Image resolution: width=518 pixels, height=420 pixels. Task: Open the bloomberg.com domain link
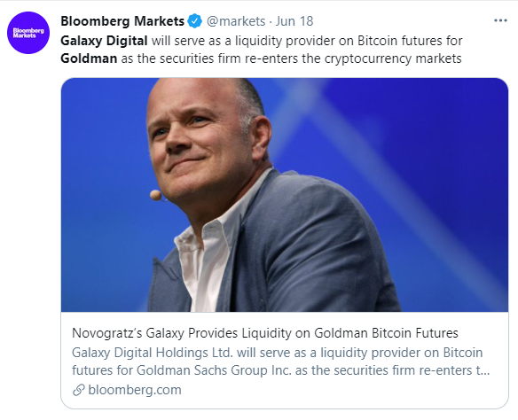click(135, 390)
